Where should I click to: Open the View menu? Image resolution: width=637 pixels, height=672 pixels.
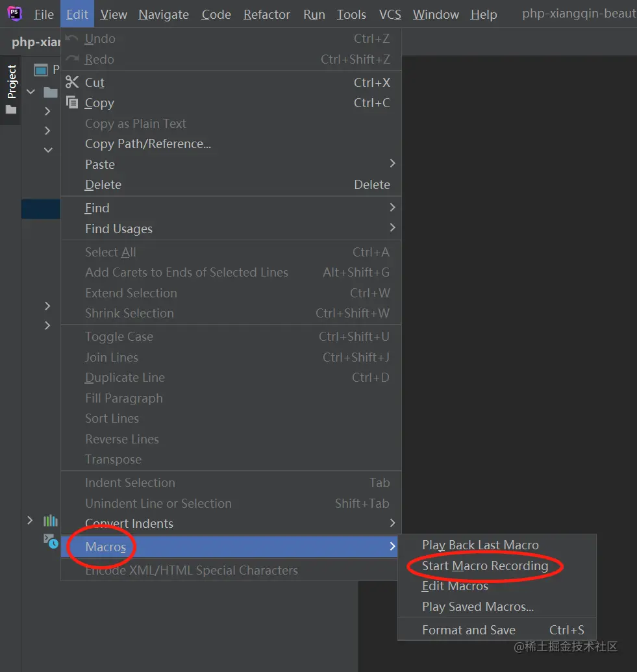(114, 14)
